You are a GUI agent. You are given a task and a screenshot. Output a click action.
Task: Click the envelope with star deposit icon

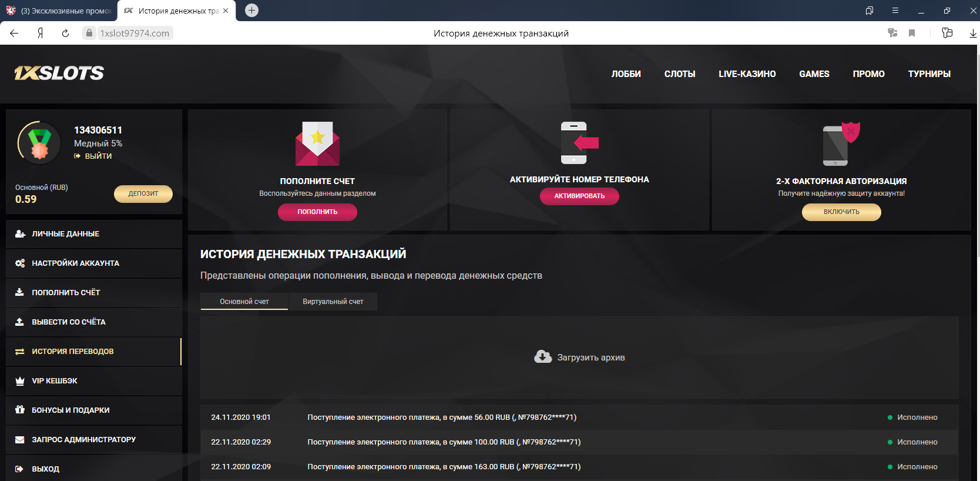[317, 143]
